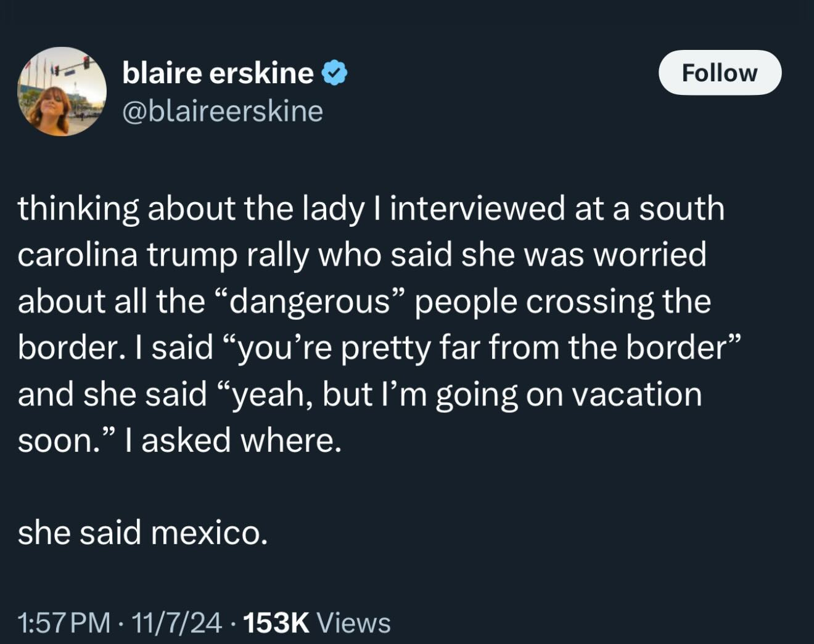The image size is (814, 644).
Task: Click the final line "she said mexico."
Action: point(143,532)
